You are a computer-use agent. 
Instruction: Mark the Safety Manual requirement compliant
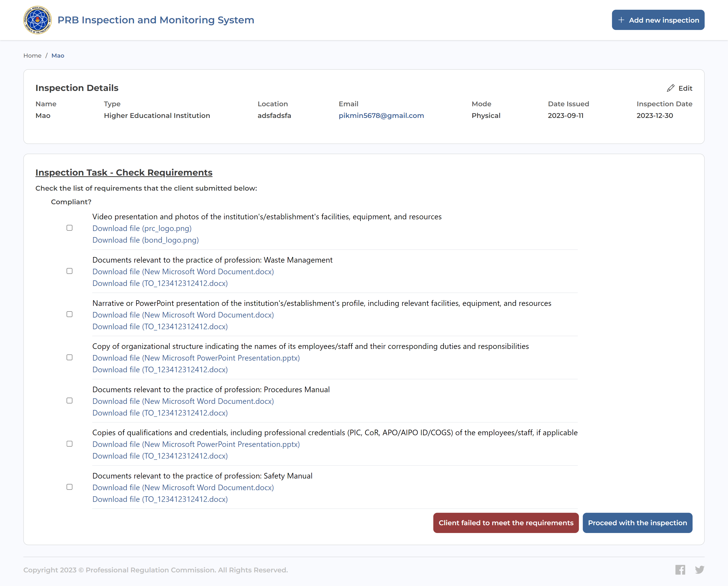[70, 487]
